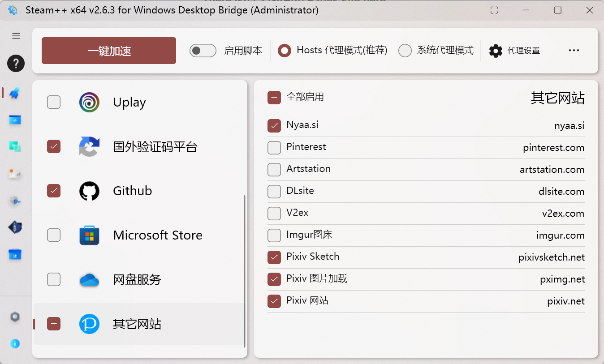Click the "artstation.com" domain text

tap(552, 170)
